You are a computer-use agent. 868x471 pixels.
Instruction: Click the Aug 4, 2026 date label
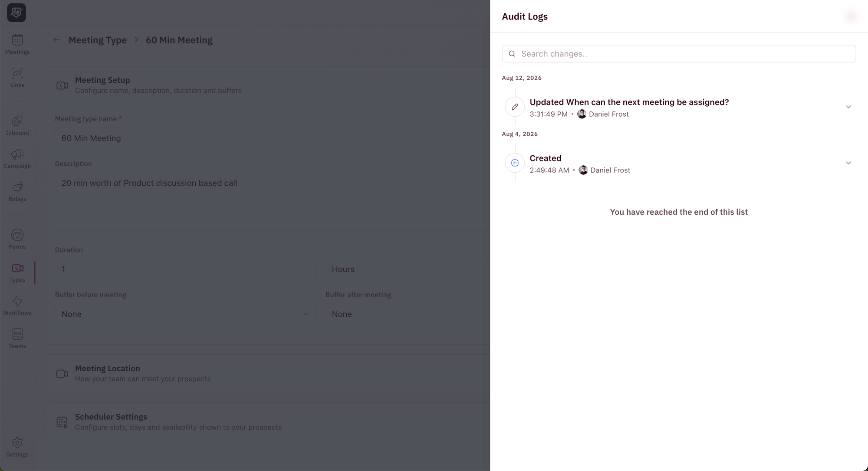coord(520,134)
